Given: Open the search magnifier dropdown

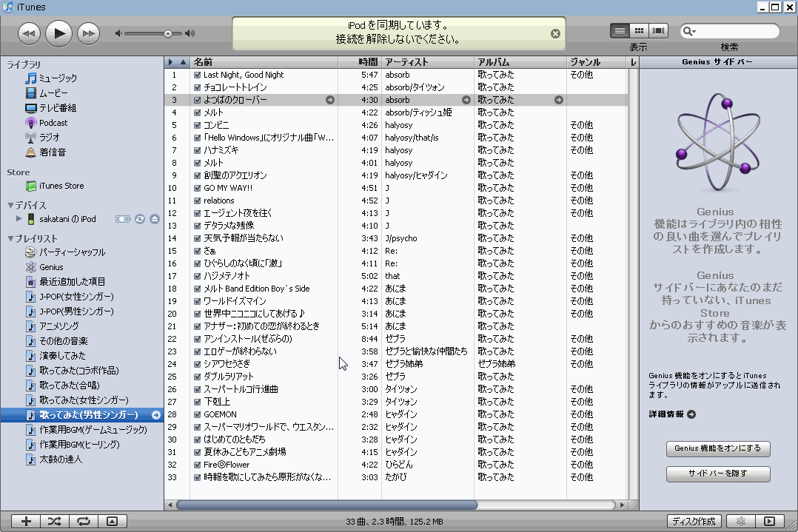Looking at the screenshot, I should [x=689, y=32].
